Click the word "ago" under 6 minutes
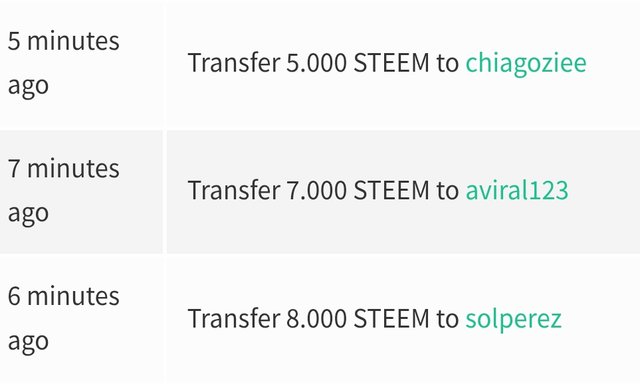The height and width of the screenshot is (384, 640). coord(28,342)
